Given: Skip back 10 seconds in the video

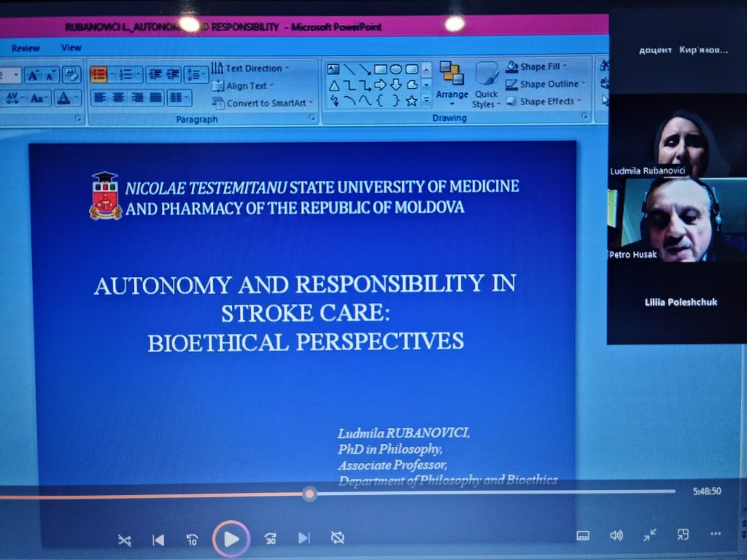Looking at the screenshot, I should point(193,539).
